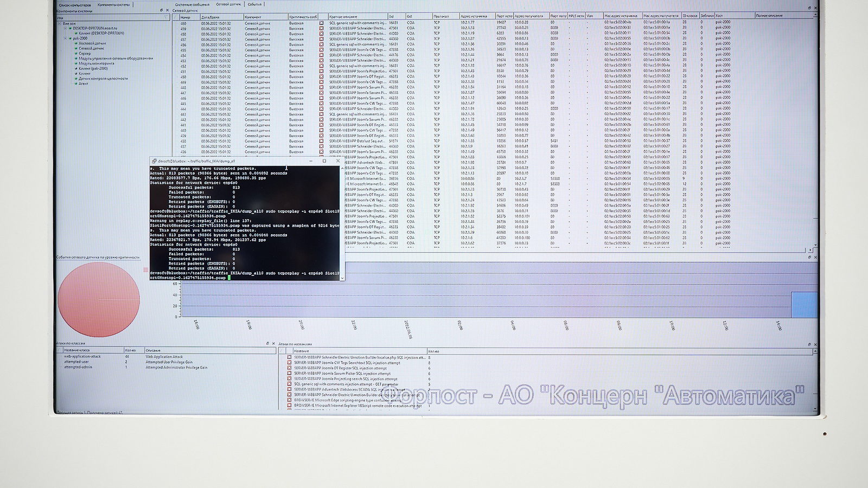Select the Microsoft Edge scripting engine attack row
868x488 pixels.
(547, 400)
